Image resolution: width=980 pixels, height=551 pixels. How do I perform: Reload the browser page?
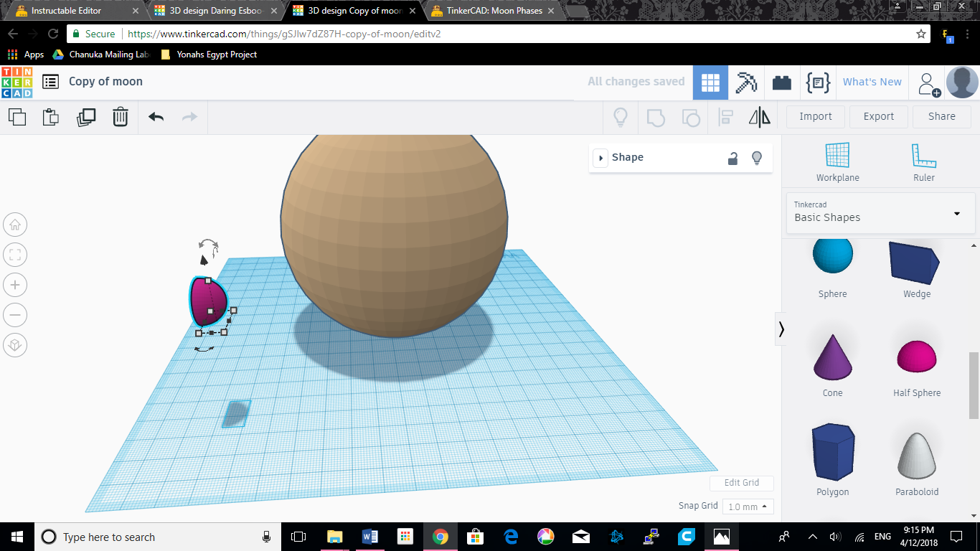click(52, 34)
